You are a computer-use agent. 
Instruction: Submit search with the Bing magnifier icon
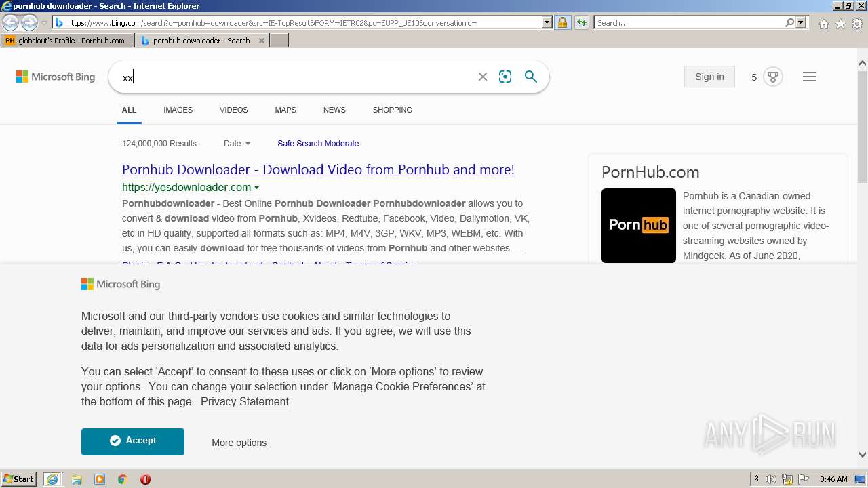[531, 77]
